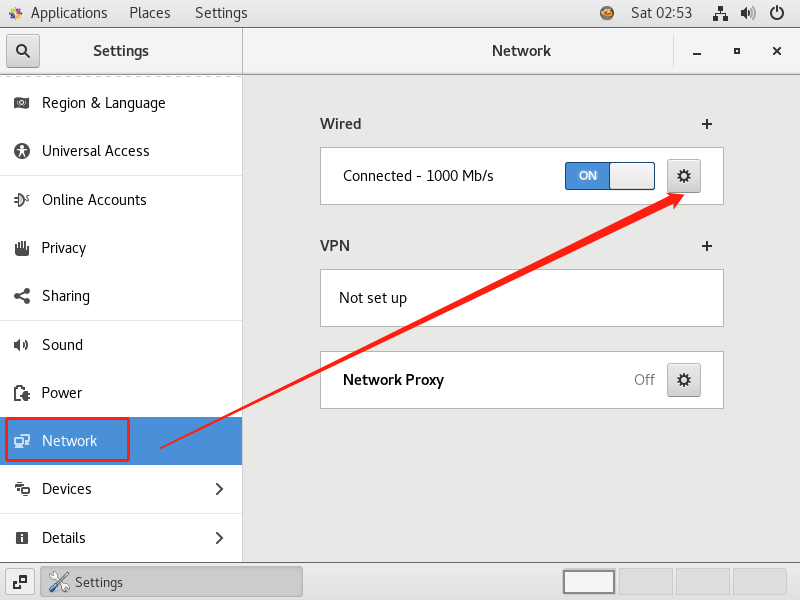Image resolution: width=800 pixels, height=600 pixels.
Task: Click the Settings task in bottom taskbar
Action: pos(171,582)
